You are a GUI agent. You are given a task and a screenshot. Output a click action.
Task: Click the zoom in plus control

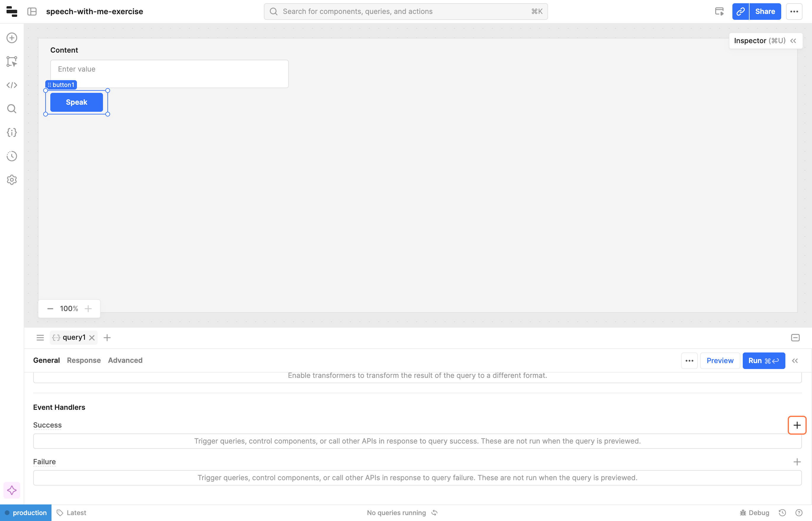88,308
